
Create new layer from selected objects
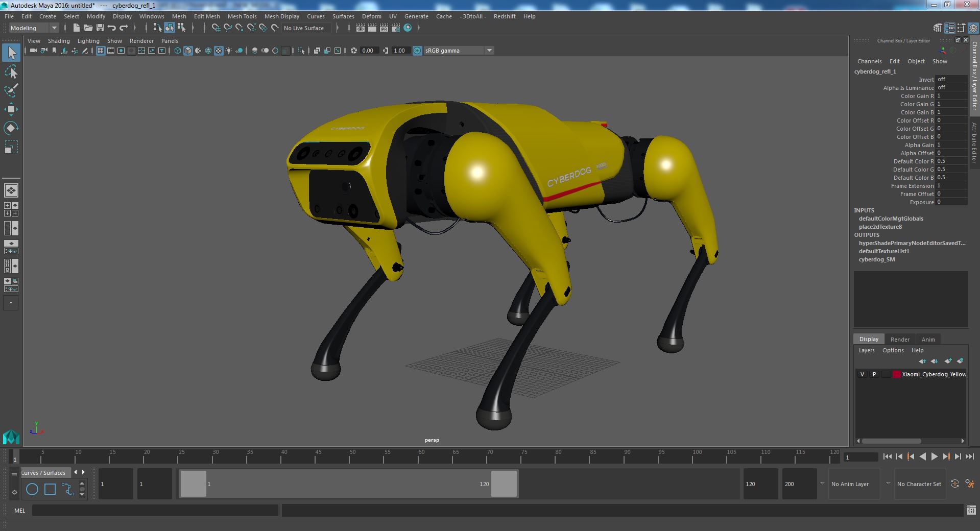960,361
